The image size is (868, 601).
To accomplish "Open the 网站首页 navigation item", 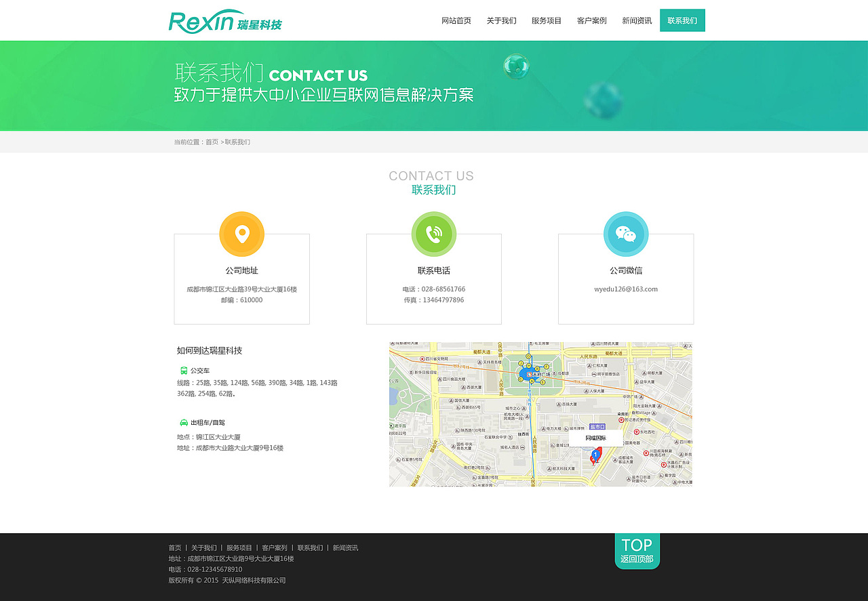I will pyautogui.click(x=456, y=20).
